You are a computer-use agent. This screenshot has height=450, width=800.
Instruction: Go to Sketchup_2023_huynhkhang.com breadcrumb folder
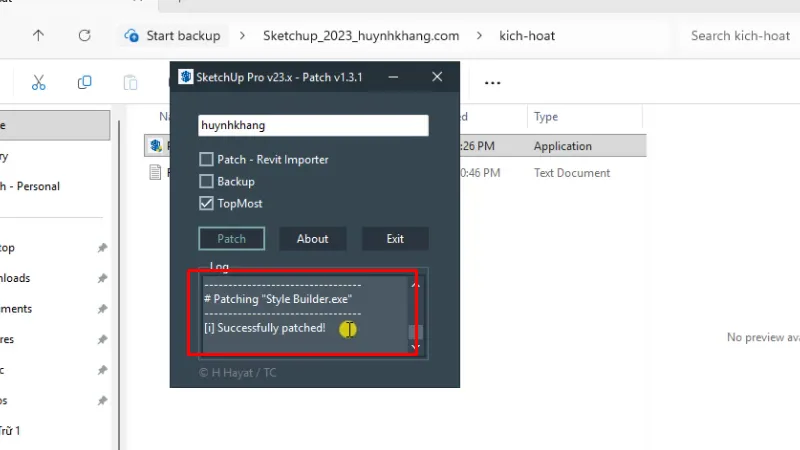pos(361,36)
